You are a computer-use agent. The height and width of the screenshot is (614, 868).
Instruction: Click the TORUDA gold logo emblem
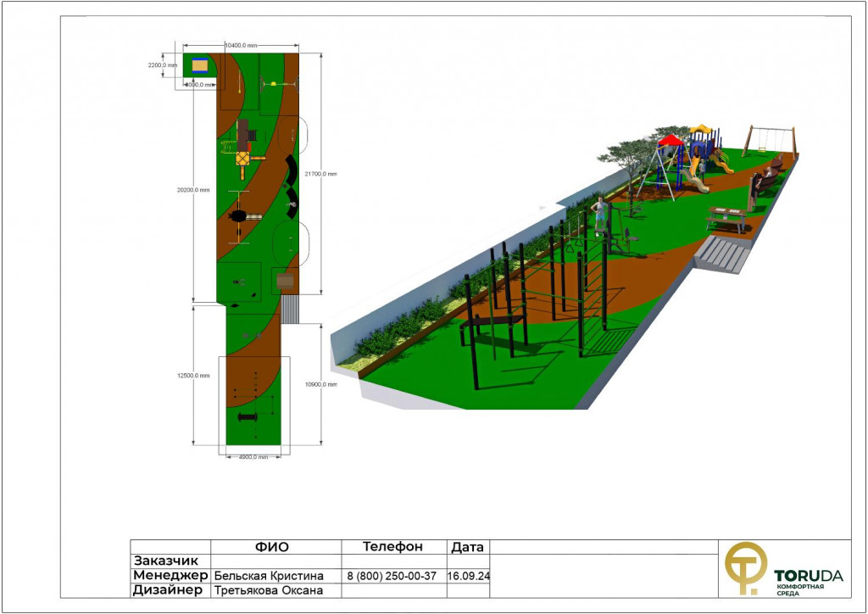coord(744,568)
